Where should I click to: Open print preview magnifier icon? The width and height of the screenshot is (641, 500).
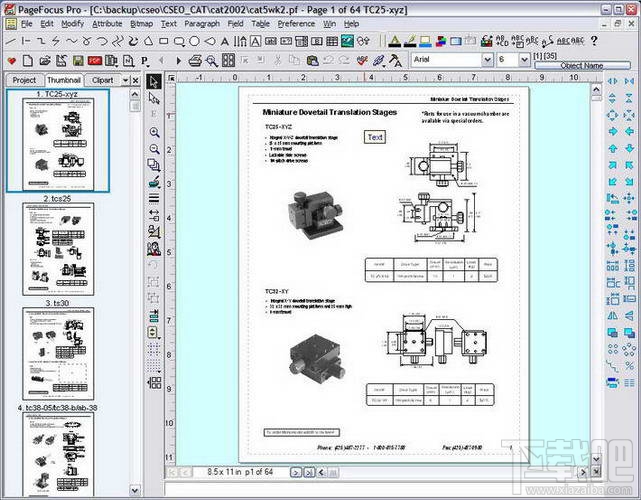coord(212,61)
